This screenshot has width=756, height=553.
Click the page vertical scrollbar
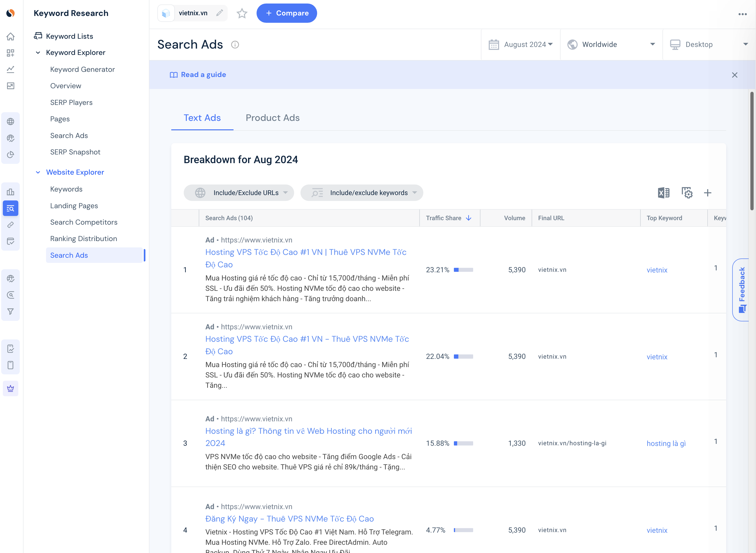(x=752, y=151)
